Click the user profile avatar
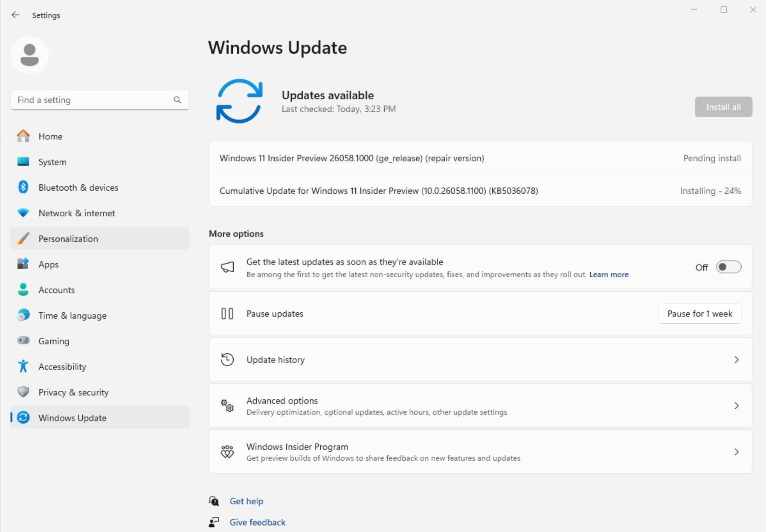The height and width of the screenshot is (532, 766). pos(29,55)
